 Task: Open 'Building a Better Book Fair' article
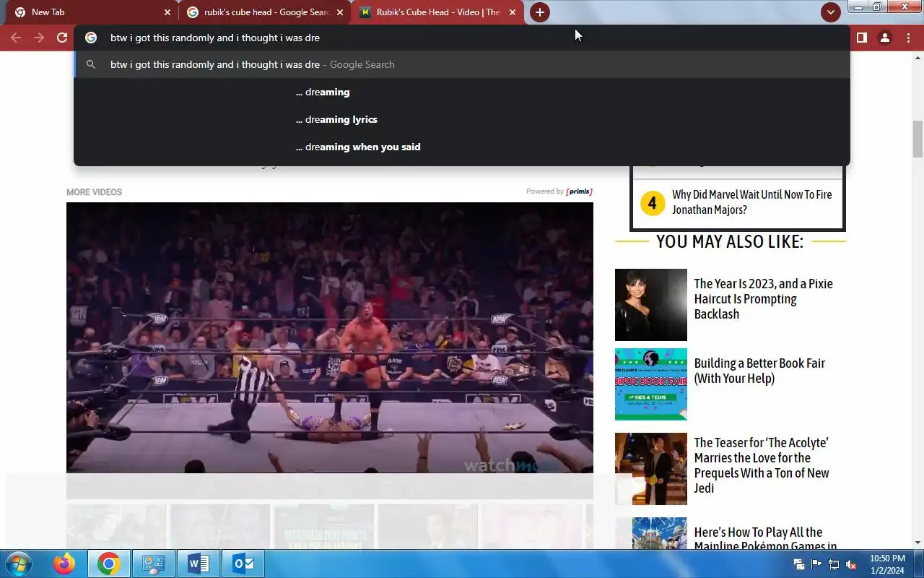[759, 371]
